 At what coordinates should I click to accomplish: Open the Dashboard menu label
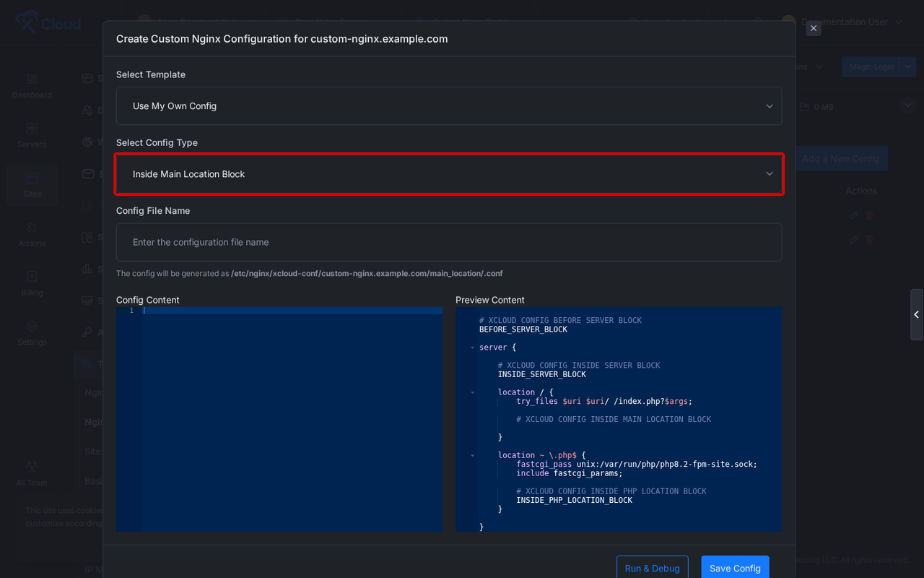(x=32, y=95)
